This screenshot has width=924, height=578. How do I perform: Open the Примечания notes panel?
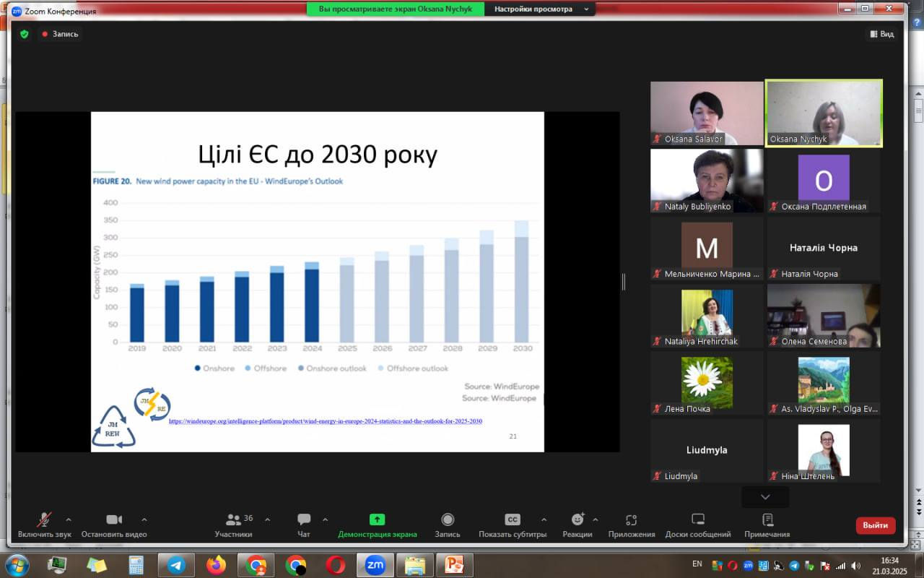767,525
